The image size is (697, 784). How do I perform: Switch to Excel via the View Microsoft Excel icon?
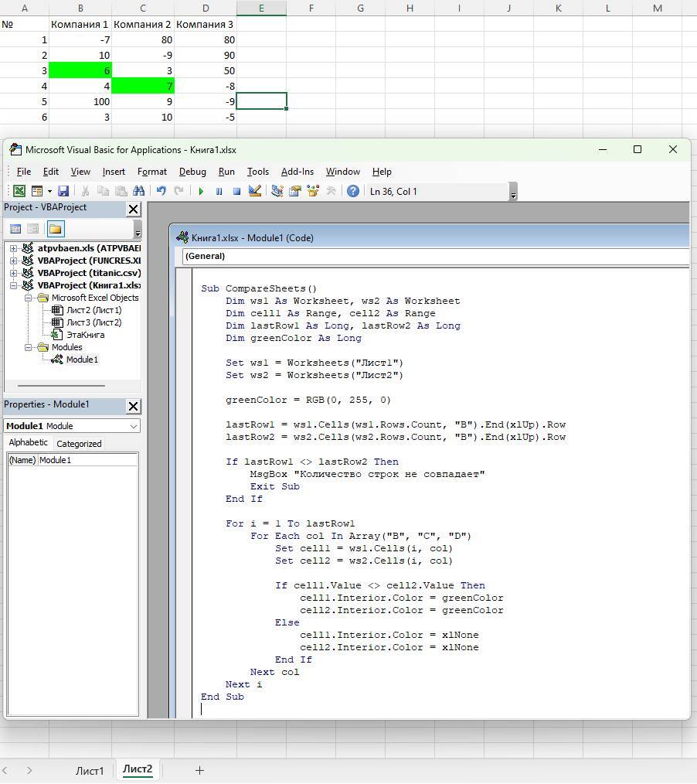pyautogui.click(x=19, y=192)
